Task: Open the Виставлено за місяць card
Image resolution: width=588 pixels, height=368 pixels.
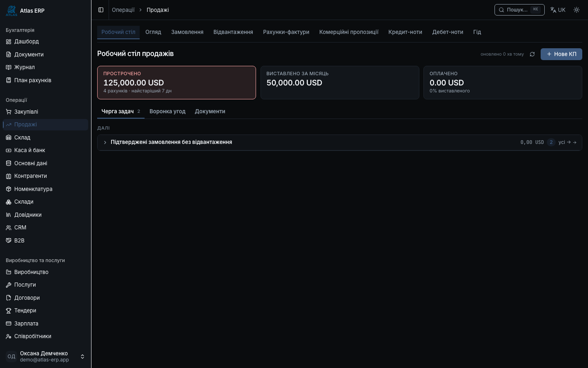Action: [340, 83]
